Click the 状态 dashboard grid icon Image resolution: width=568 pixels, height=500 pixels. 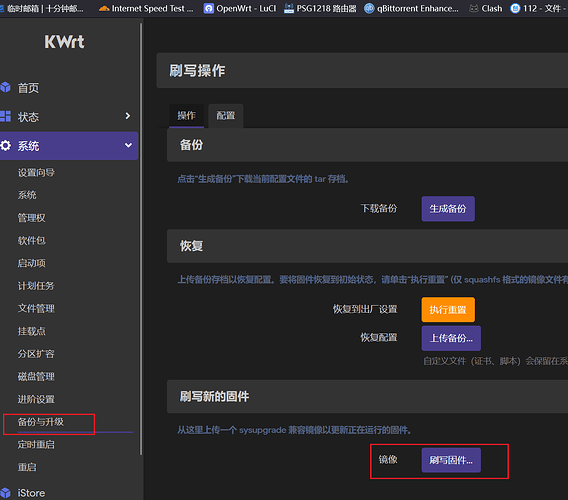[x=5, y=116]
